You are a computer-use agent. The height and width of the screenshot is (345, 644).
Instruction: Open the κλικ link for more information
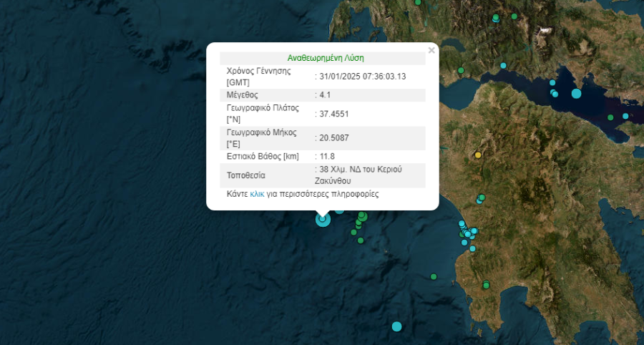tap(257, 194)
